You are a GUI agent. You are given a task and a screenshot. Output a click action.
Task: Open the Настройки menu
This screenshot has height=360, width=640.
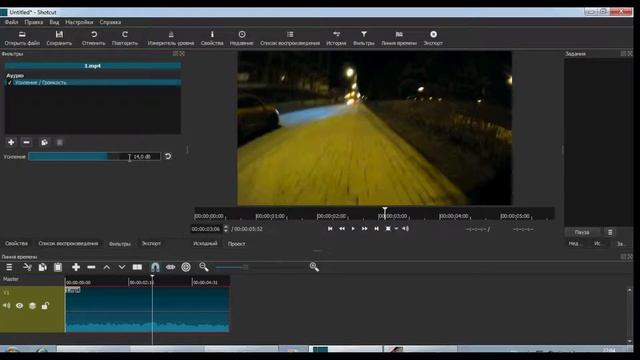pyautogui.click(x=79, y=22)
